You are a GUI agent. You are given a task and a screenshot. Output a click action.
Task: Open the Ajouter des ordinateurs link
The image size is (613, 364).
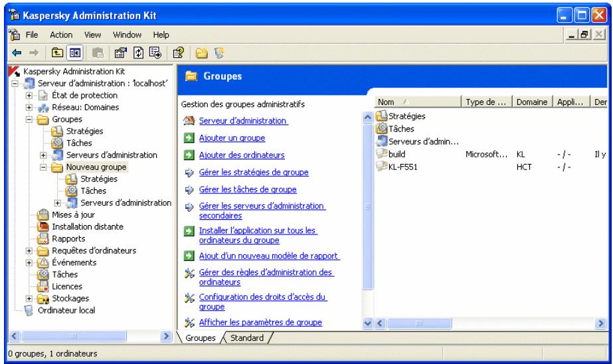242,155
